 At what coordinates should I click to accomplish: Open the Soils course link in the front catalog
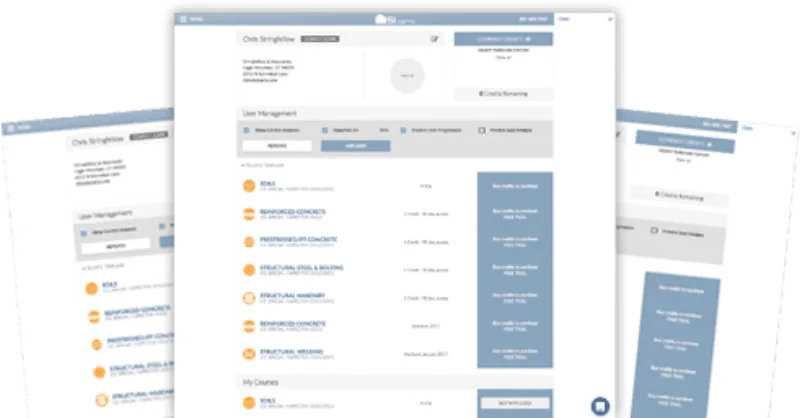268,183
